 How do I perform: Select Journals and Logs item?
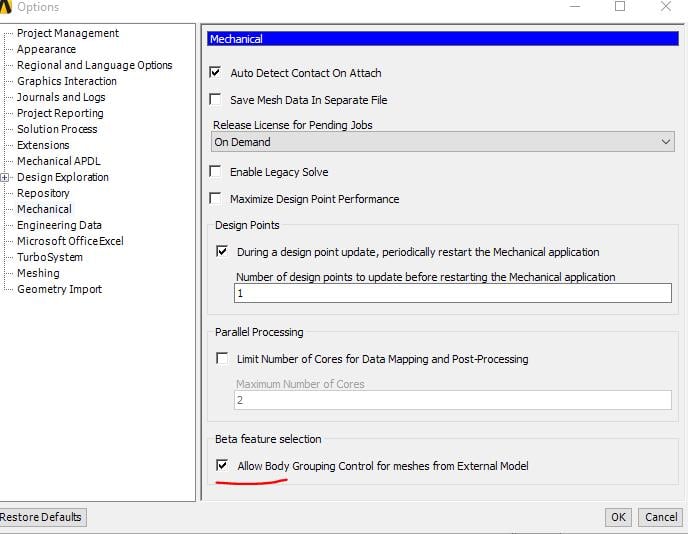click(61, 97)
